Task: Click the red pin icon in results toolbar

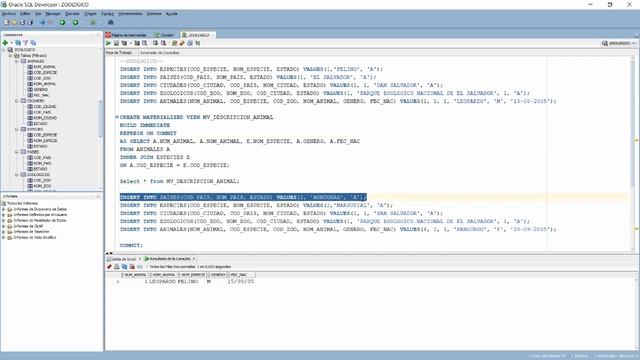Action: [109, 267]
